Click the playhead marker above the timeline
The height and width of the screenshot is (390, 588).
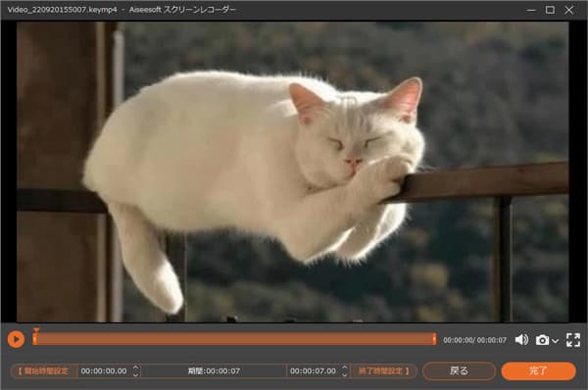36,330
